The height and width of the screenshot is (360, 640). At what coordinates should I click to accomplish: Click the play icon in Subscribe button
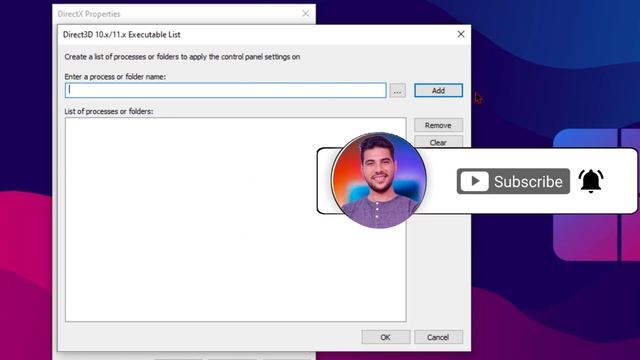[x=474, y=181]
